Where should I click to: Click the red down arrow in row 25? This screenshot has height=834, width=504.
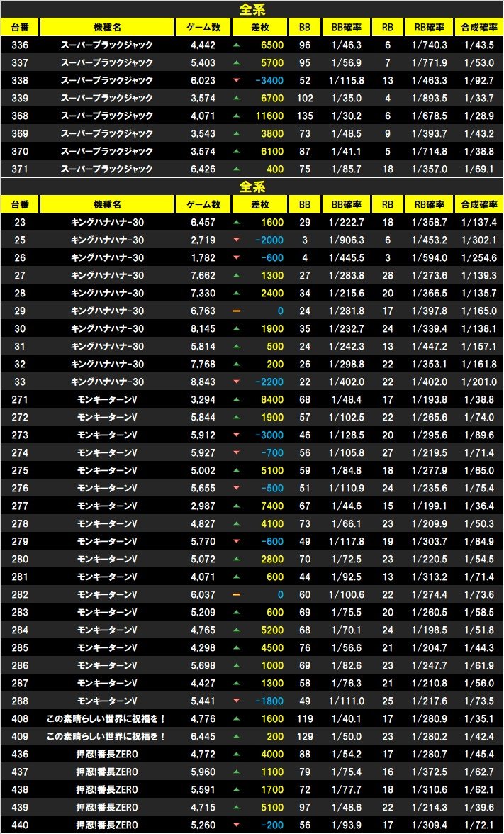[x=237, y=240]
